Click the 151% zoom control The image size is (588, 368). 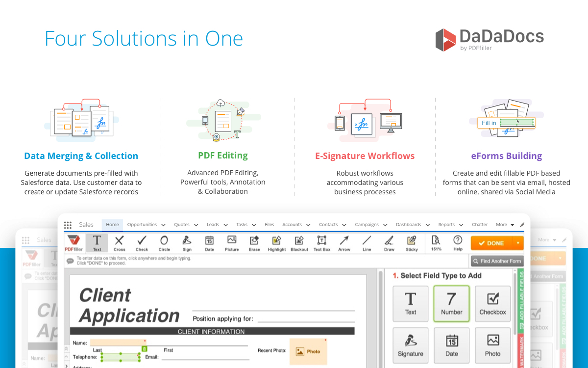(x=435, y=243)
